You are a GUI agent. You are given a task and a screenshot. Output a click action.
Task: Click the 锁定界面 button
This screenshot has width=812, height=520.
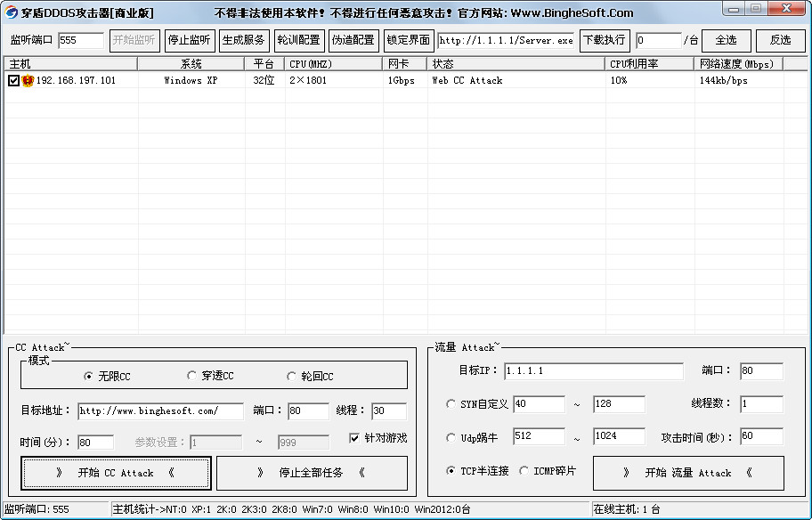point(409,40)
